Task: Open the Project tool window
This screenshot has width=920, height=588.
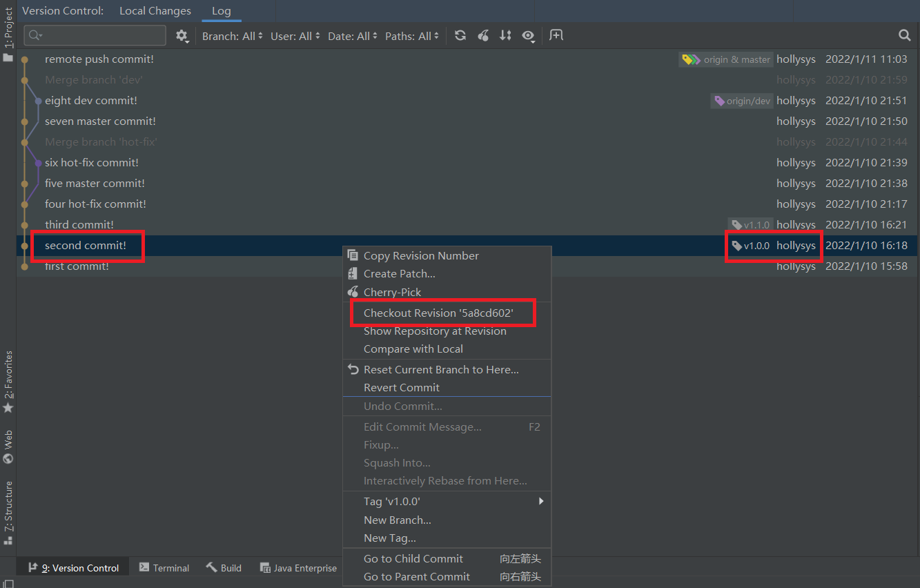Action: click(x=8, y=36)
